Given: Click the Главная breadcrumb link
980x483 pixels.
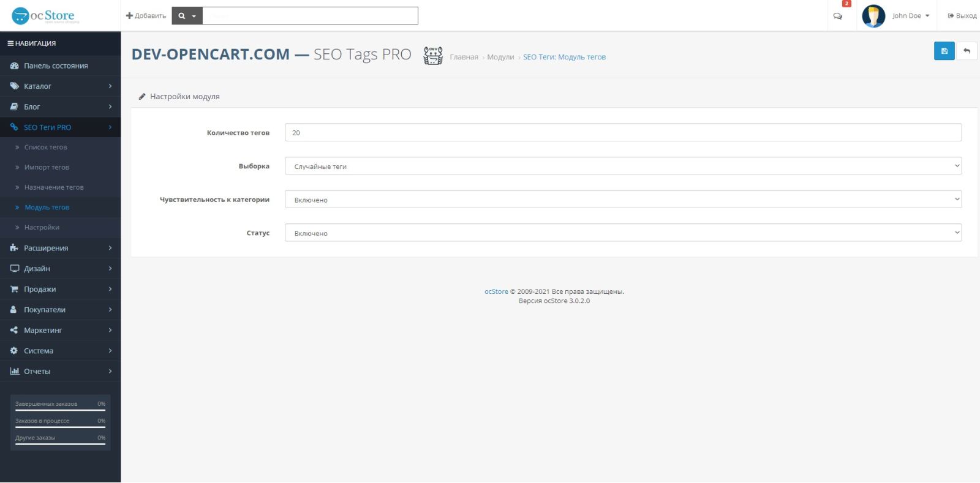Looking at the screenshot, I should pyautogui.click(x=464, y=57).
